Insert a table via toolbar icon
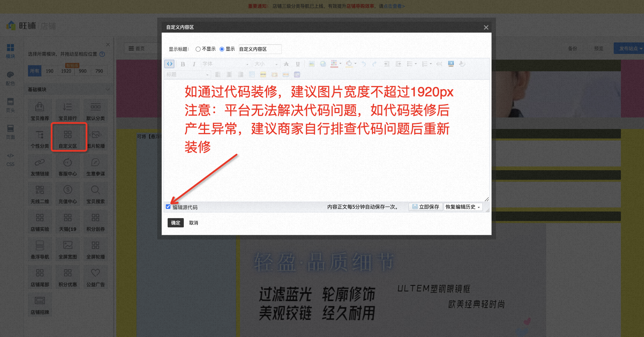This screenshot has width=644, height=337. (252, 75)
